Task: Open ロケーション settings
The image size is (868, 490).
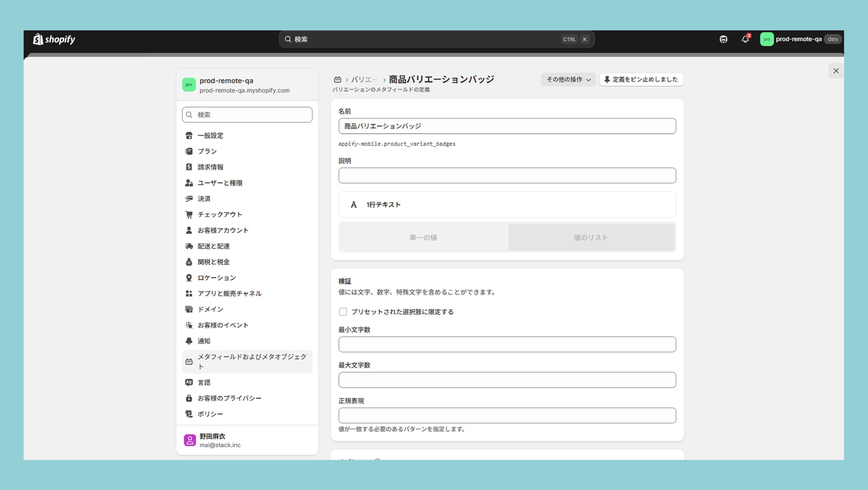Action: tap(216, 278)
